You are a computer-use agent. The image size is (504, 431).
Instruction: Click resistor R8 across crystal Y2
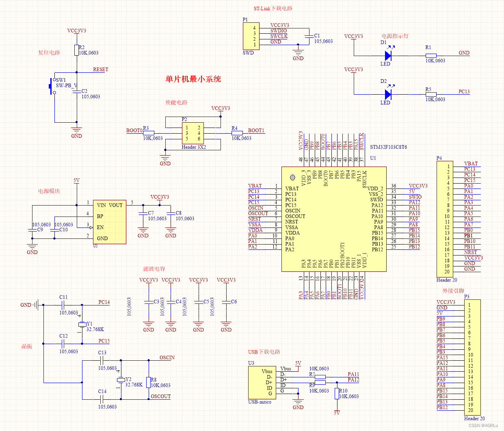pos(149,382)
